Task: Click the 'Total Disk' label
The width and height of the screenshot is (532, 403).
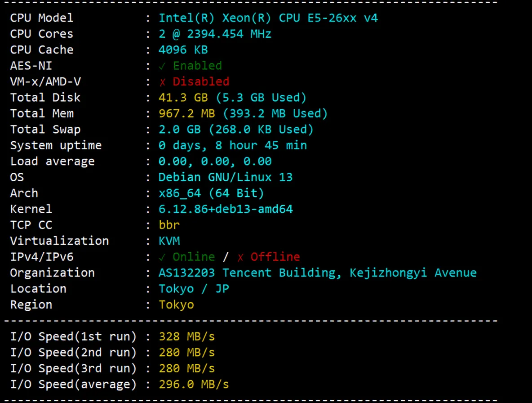Action: pos(45,98)
